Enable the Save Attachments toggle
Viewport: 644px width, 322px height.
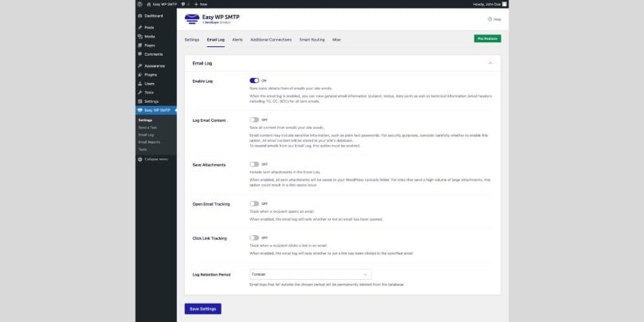click(x=254, y=164)
